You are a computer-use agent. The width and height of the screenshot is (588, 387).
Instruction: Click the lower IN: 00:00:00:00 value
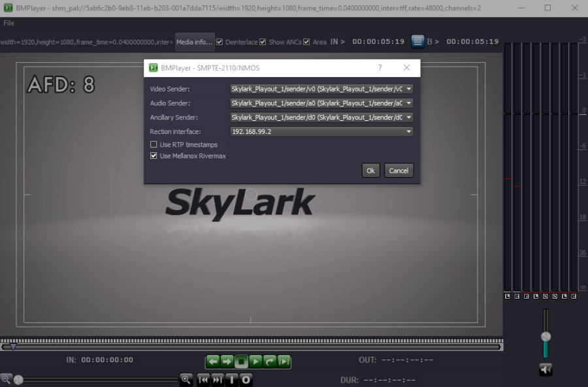click(x=107, y=360)
